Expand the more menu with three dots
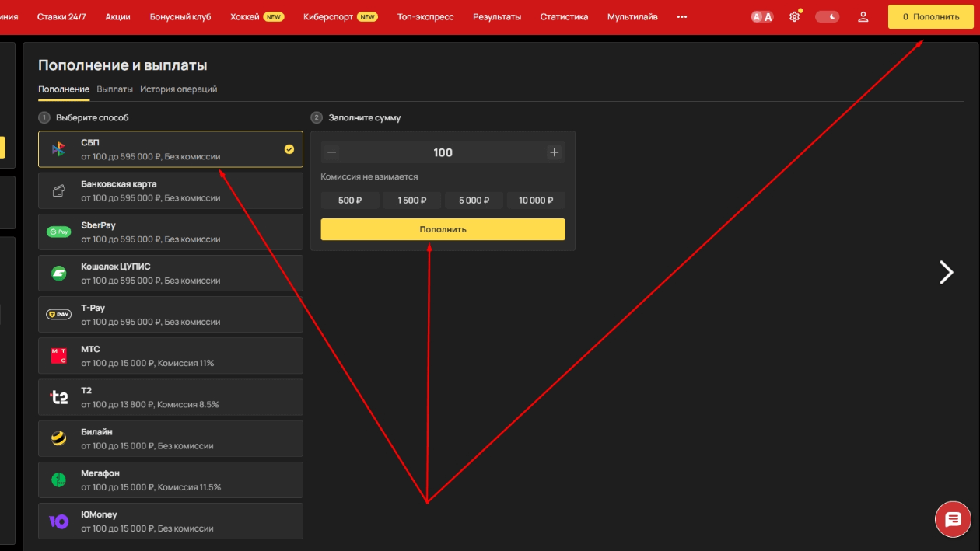 coord(682,16)
